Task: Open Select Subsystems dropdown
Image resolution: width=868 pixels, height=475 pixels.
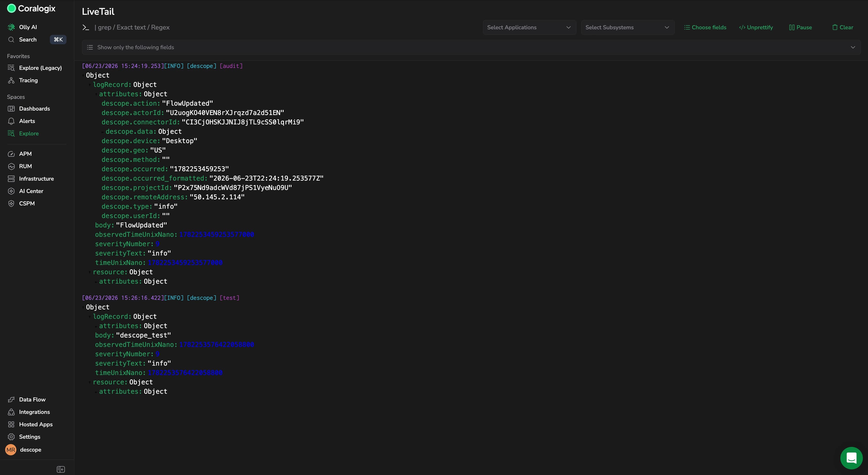Action: [627, 27]
